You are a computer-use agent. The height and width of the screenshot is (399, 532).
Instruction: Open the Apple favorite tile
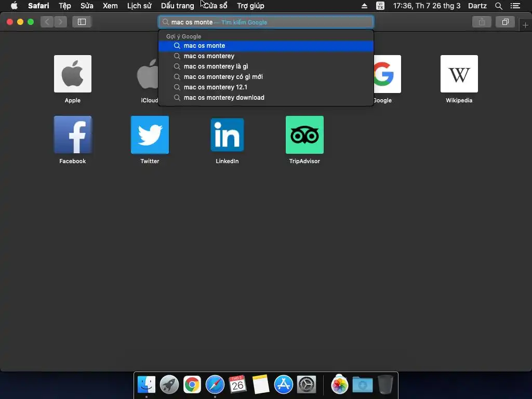(x=73, y=74)
